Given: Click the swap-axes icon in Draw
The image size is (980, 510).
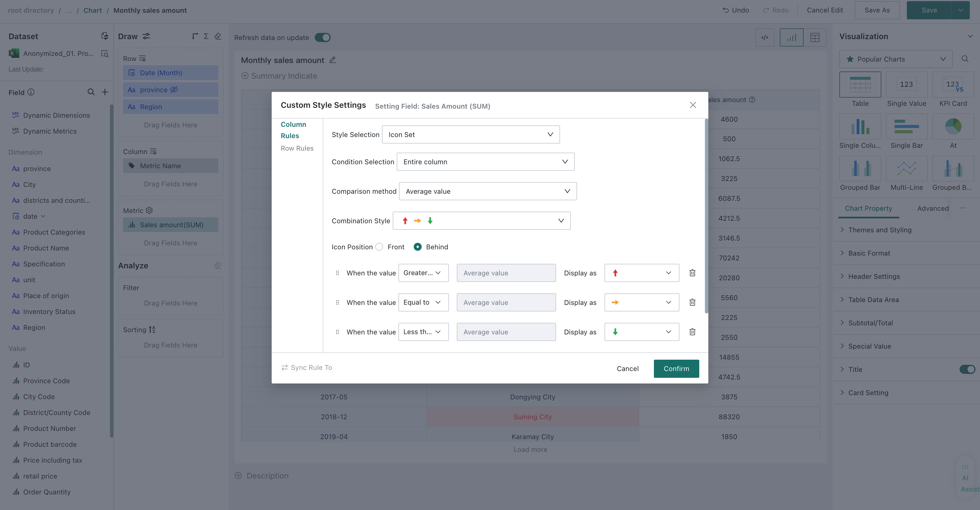Looking at the screenshot, I should tap(195, 36).
